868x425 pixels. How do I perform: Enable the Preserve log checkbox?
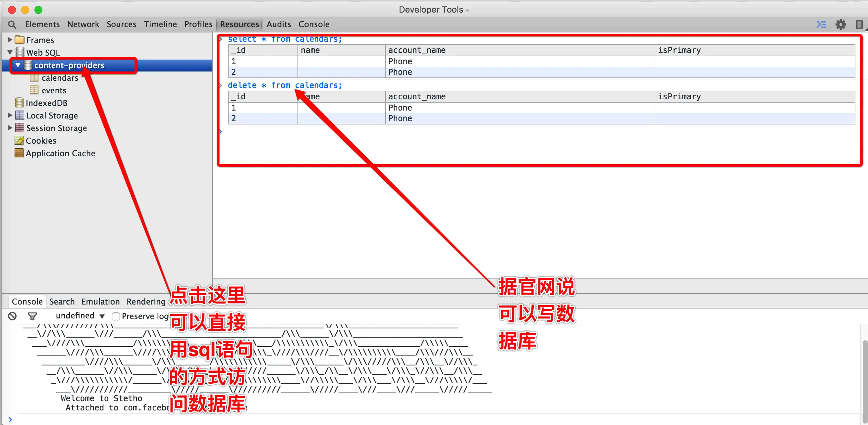116,316
